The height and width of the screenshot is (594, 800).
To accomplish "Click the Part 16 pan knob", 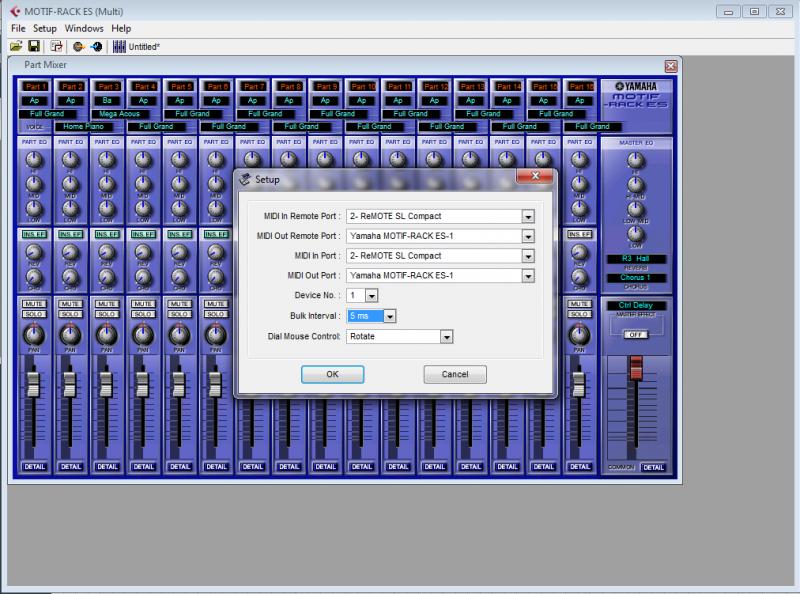I will pyautogui.click(x=579, y=335).
